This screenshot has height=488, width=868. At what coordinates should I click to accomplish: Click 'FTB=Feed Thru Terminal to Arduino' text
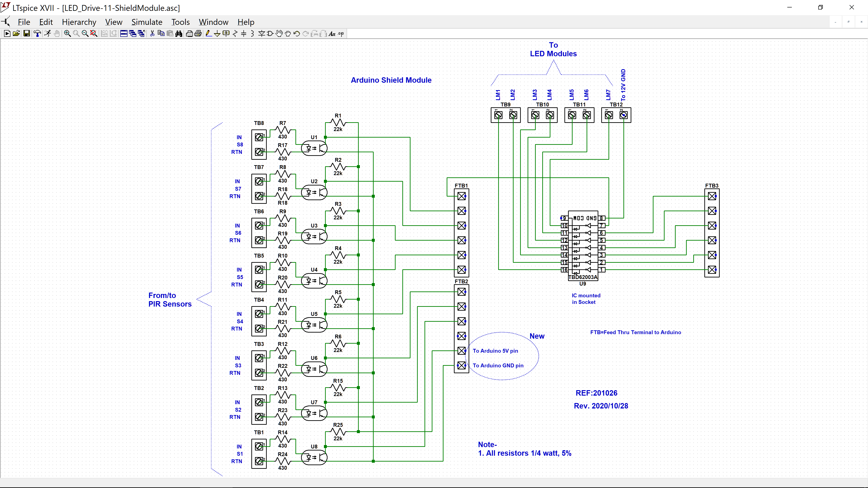[635, 332]
